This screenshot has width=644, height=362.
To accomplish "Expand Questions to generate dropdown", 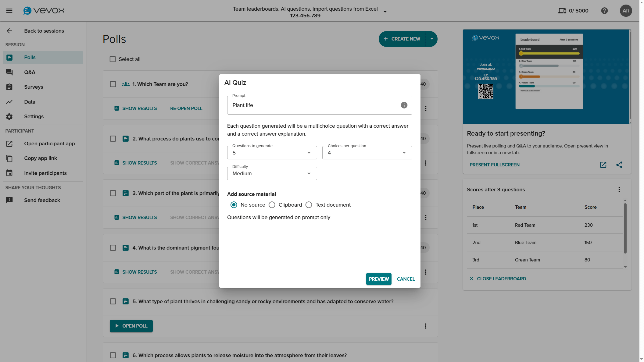I will coord(272,153).
